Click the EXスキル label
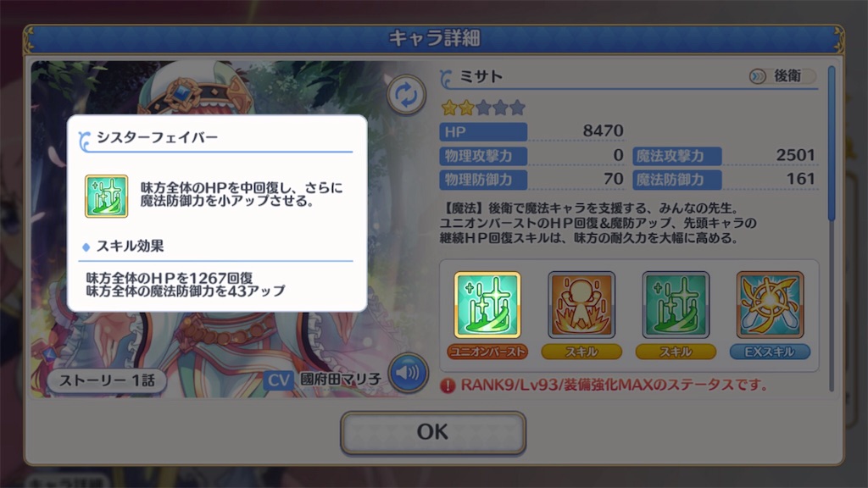The height and width of the screenshot is (488, 868). click(770, 352)
